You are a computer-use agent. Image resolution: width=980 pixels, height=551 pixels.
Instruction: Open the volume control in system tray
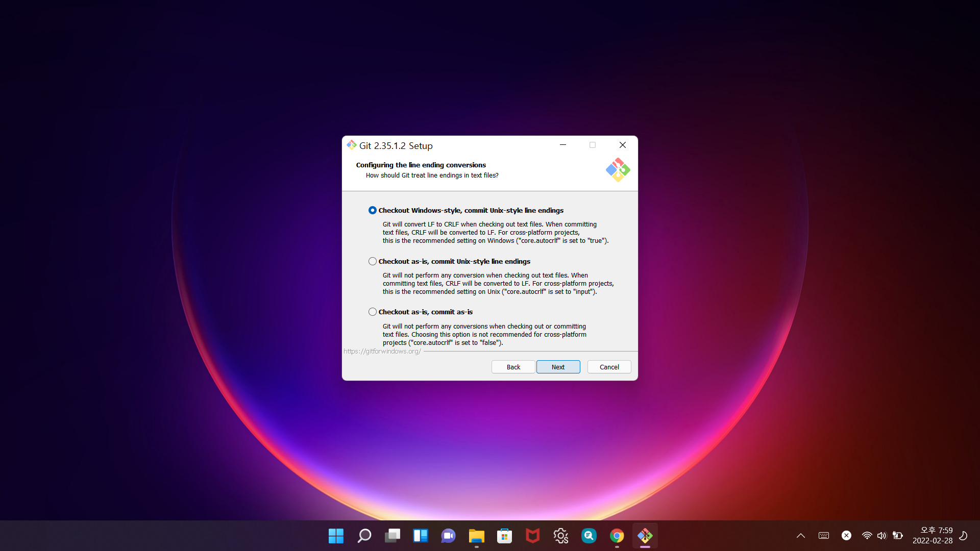click(881, 536)
